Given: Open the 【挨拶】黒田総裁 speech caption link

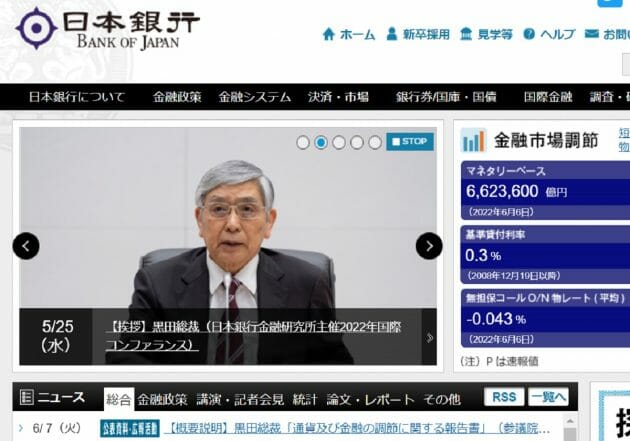Looking at the screenshot, I should tap(253, 336).
